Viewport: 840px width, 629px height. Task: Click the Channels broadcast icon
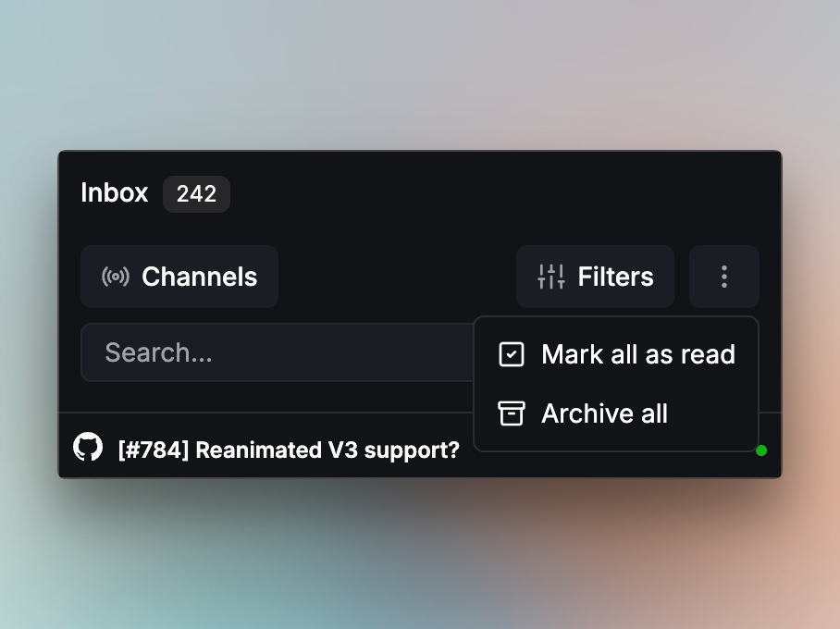tap(116, 277)
